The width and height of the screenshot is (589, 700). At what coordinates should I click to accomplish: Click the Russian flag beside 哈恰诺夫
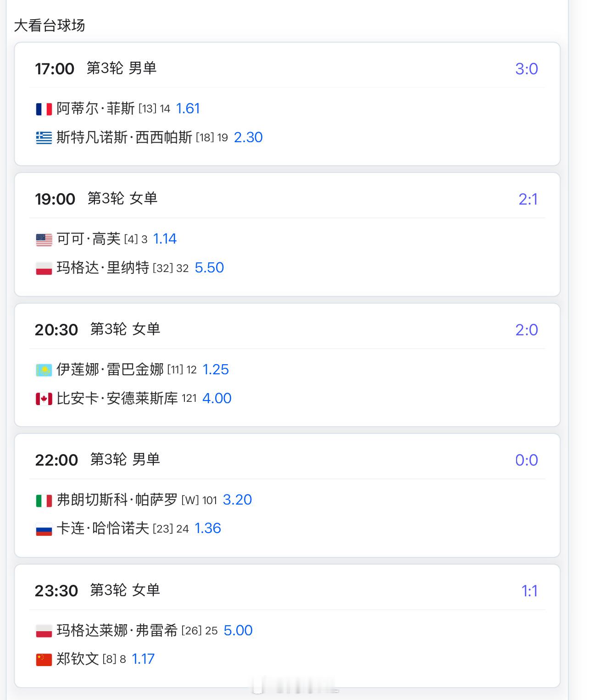point(44,529)
